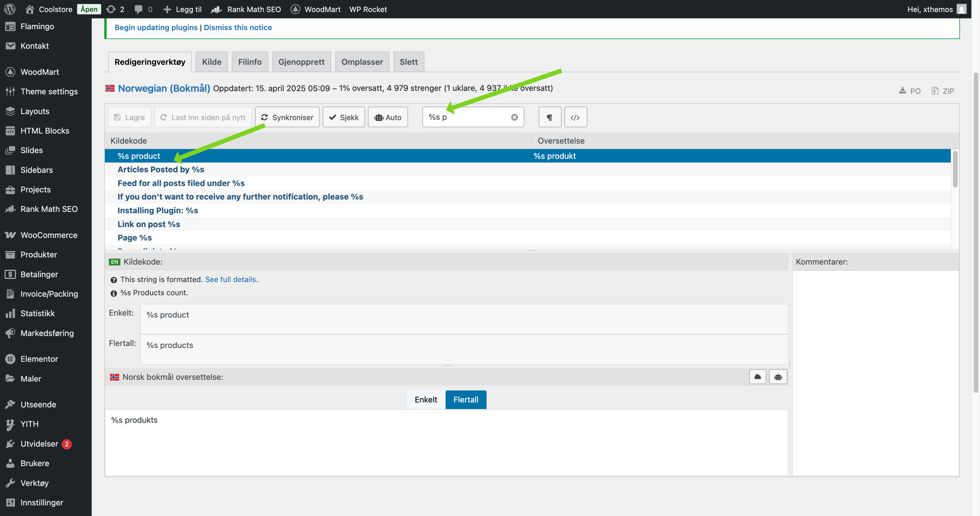Open the comments bubble icon
This screenshot has height=516, width=980.
pos(139,9)
